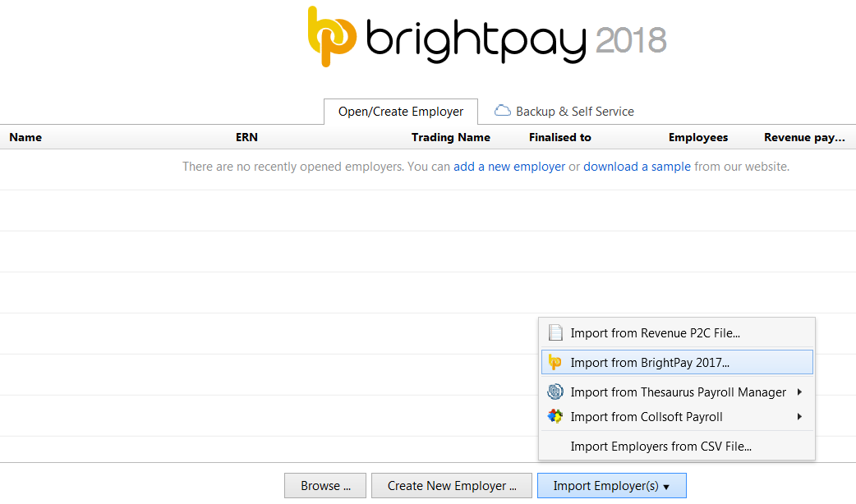856x504 pixels.
Task: Click the Browse button
Action: (325, 485)
